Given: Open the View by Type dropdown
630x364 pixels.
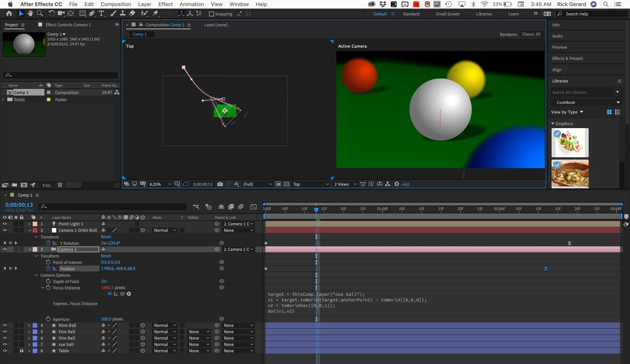Looking at the screenshot, I should click(567, 112).
